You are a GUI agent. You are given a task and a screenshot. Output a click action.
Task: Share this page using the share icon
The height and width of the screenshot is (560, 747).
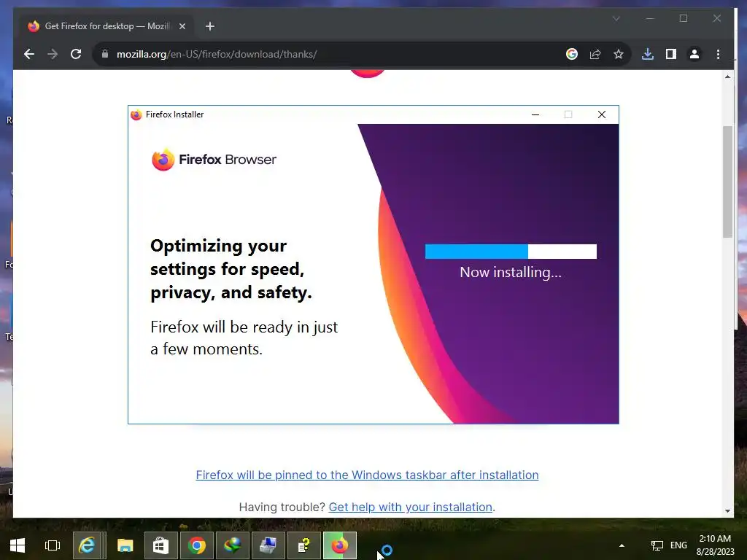tap(595, 54)
